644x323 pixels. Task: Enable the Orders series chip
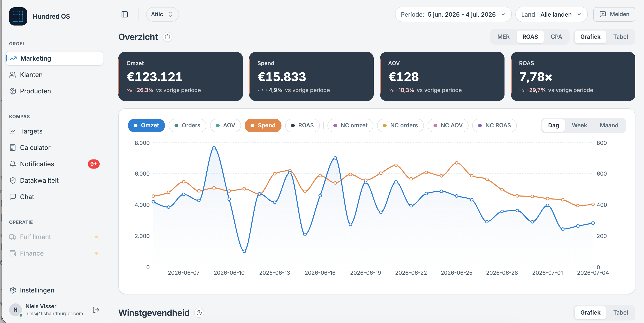(188, 125)
